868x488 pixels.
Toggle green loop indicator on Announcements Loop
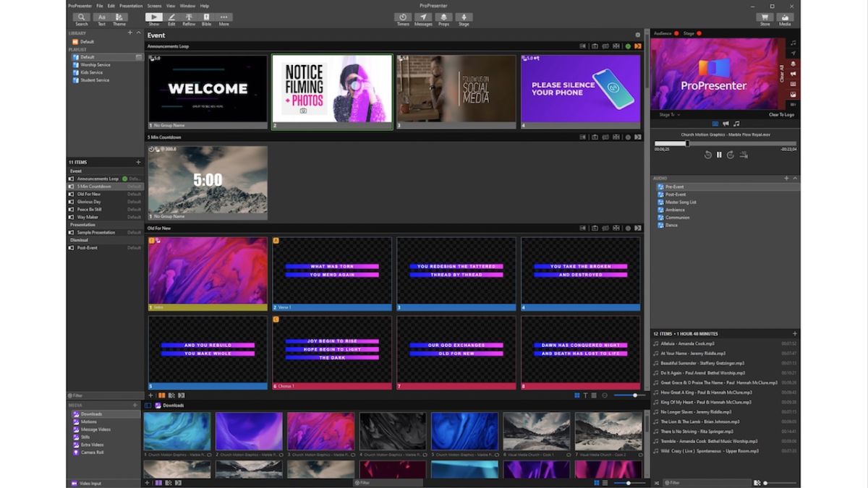click(628, 46)
